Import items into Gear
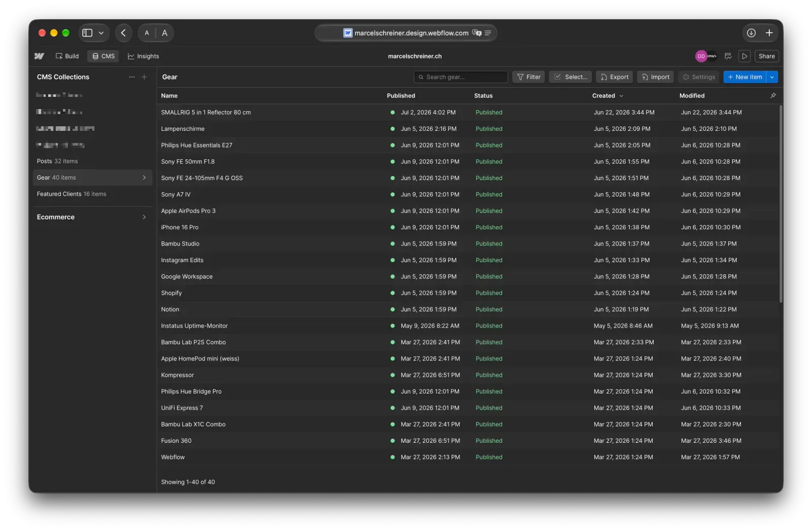Viewport: 812px width, 531px height. point(655,77)
